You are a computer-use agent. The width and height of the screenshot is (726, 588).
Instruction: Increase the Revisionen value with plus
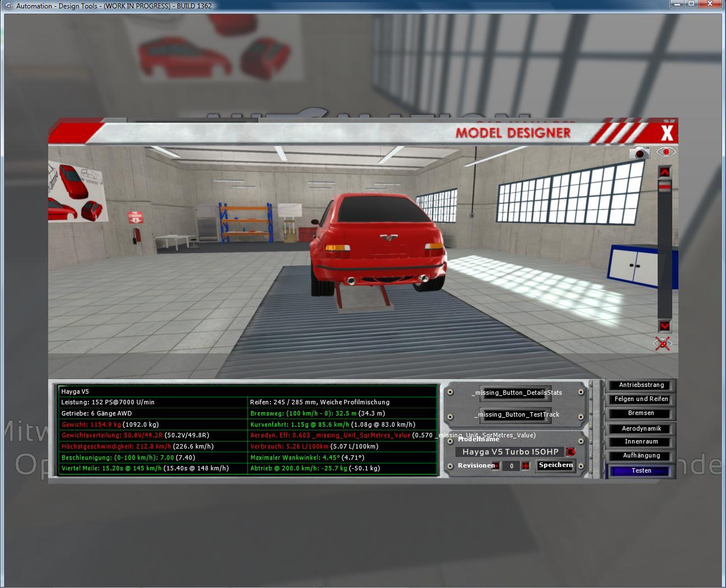click(525, 466)
